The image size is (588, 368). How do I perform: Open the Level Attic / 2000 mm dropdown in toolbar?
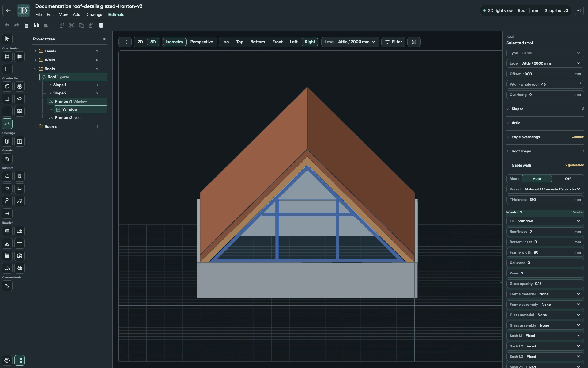(x=350, y=42)
